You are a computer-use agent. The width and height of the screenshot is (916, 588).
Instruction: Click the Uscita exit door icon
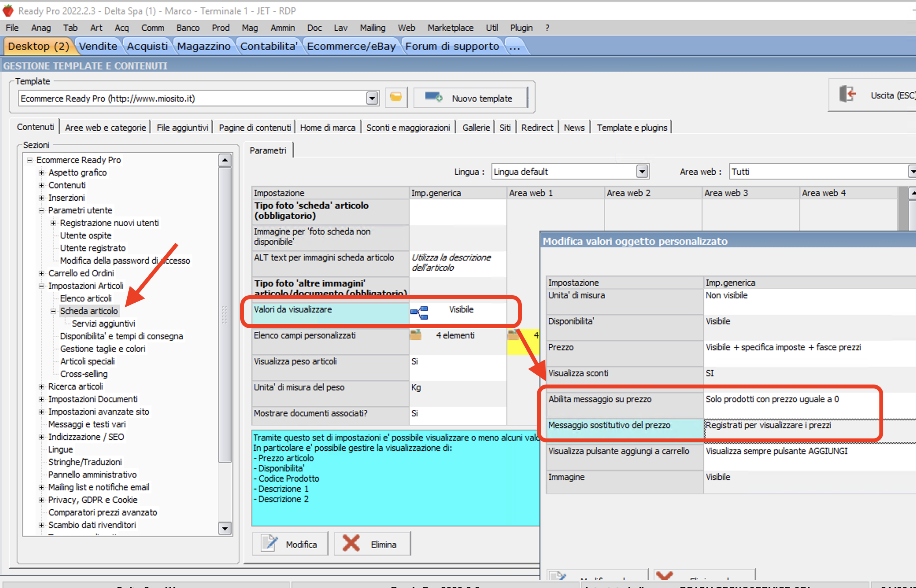847,94
